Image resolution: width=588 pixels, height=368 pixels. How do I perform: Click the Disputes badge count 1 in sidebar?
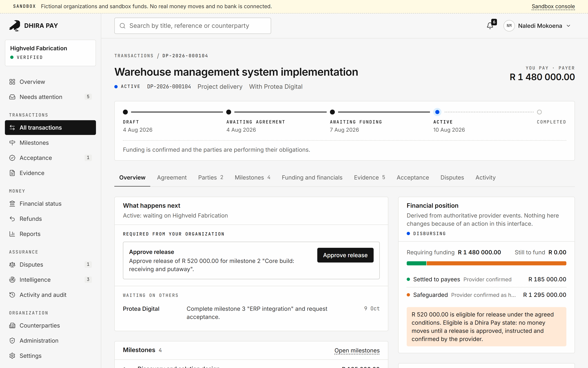tap(88, 264)
